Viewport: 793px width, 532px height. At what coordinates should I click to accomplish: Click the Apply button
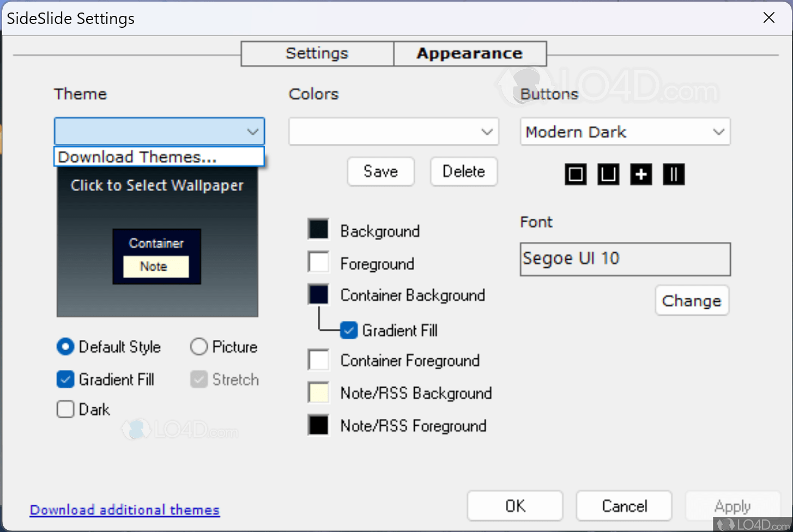pyautogui.click(x=733, y=506)
